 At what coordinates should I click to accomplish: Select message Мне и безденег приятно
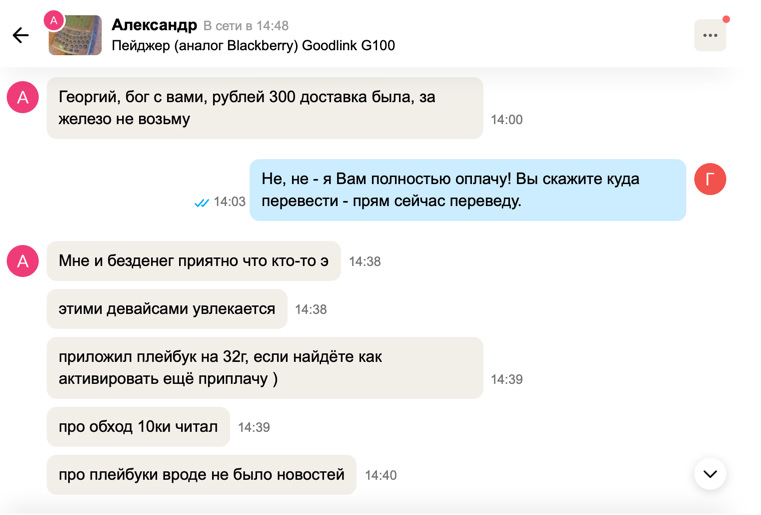click(x=193, y=261)
